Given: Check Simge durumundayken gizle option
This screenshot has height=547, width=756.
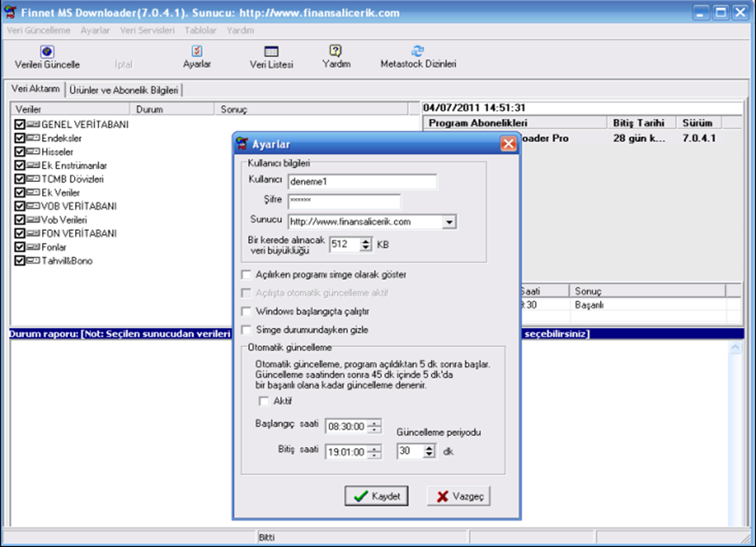Looking at the screenshot, I should [247, 330].
